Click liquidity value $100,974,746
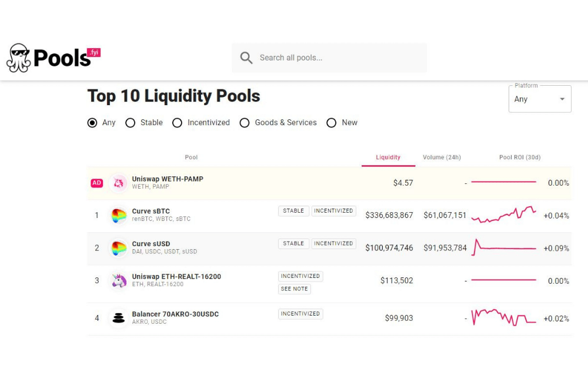Image resolution: width=588 pixels, height=369 pixels. [x=389, y=248]
